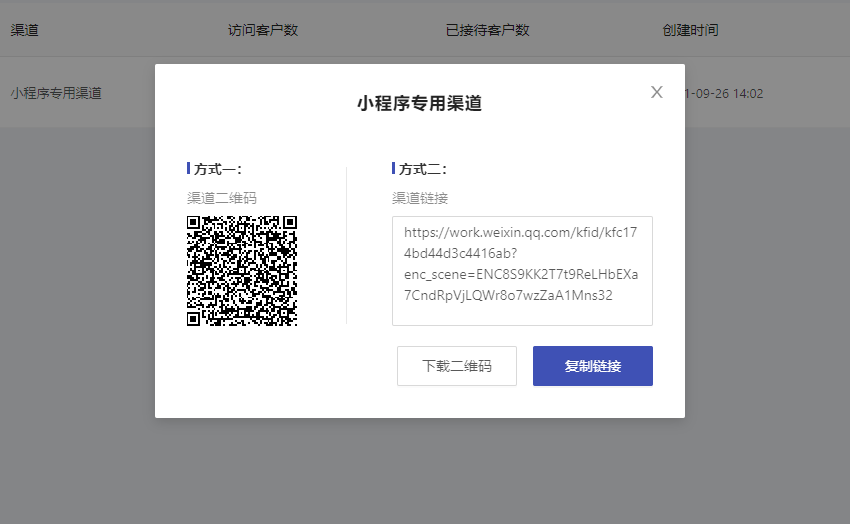Click the 渠道二维码 label
This screenshot has height=524, width=850.
pyautogui.click(x=222, y=198)
